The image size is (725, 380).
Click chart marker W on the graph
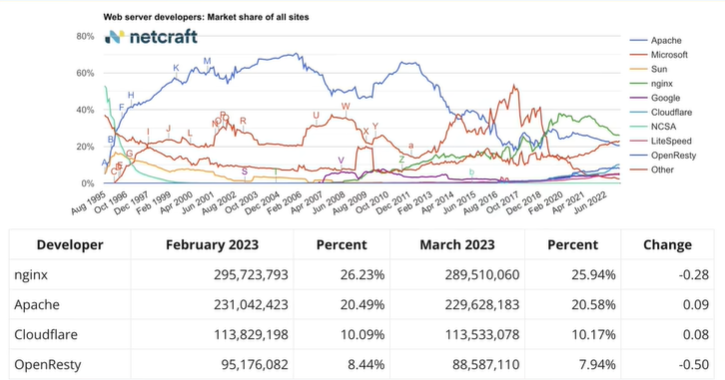[345, 106]
